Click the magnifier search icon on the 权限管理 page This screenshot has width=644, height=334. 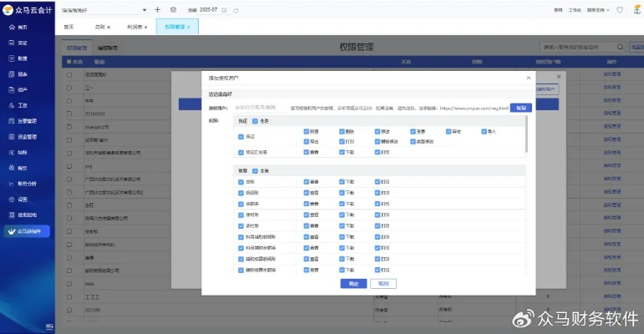click(620, 47)
